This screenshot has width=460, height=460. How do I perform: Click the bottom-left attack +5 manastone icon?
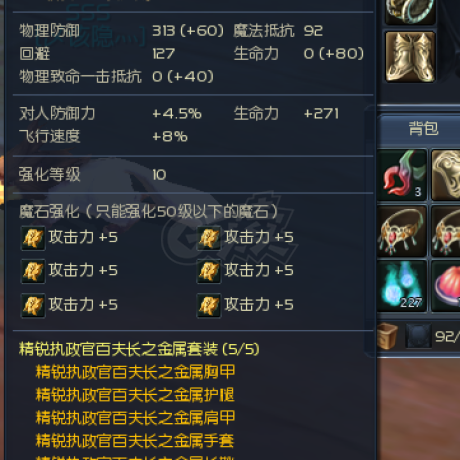33,305
